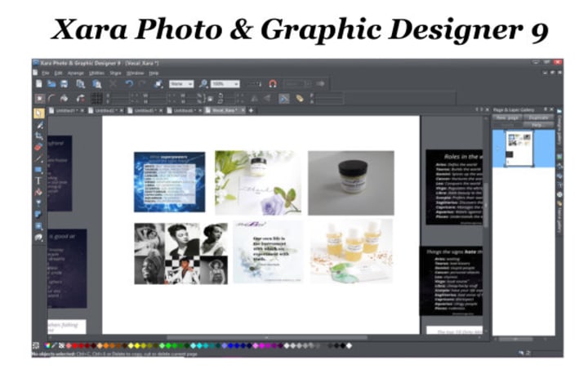
Task: Select the Selector tool in the toolbox
Action: click(39, 114)
